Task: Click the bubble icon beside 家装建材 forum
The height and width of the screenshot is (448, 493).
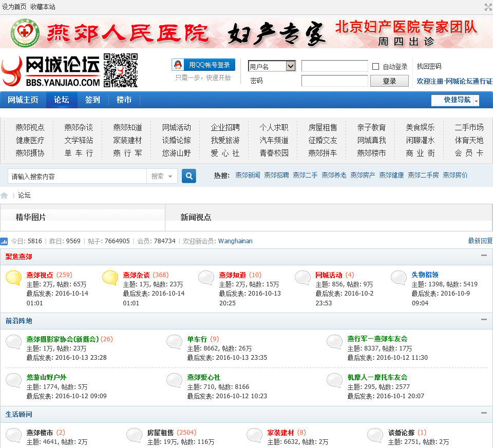Action: (255, 435)
